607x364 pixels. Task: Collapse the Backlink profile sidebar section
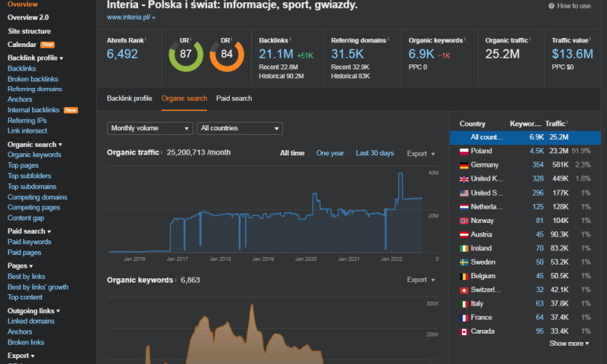pyautogui.click(x=35, y=58)
